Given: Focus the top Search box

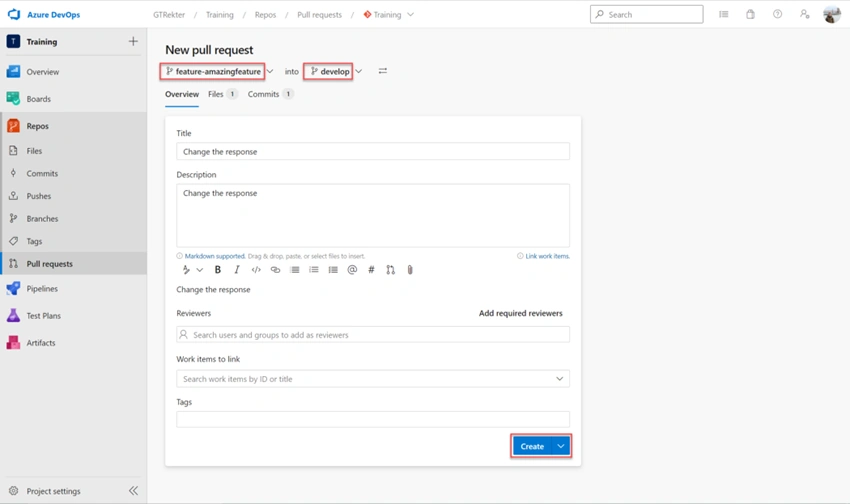Looking at the screenshot, I should click(647, 15).
